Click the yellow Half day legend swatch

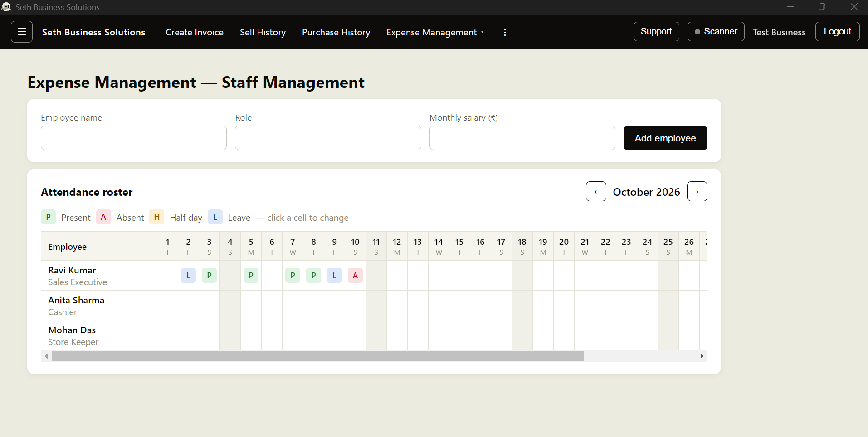(156, 217)
